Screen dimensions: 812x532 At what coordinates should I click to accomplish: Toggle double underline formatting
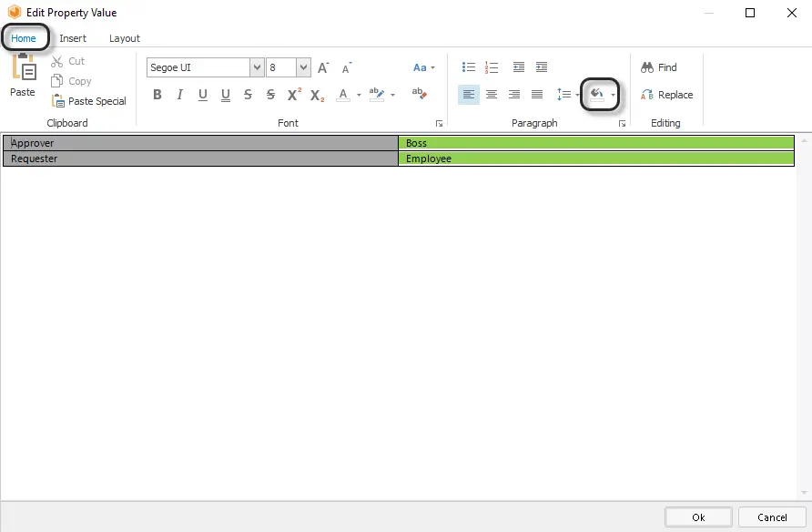coord(225,95)
